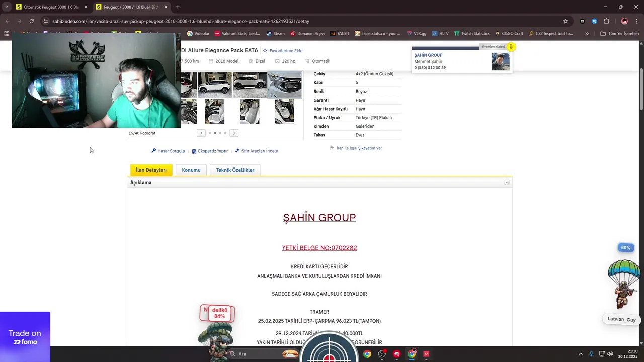This screenshot has width=644, height=362.
Task: Open the volume control in system tray
Action: coord(610,354)
